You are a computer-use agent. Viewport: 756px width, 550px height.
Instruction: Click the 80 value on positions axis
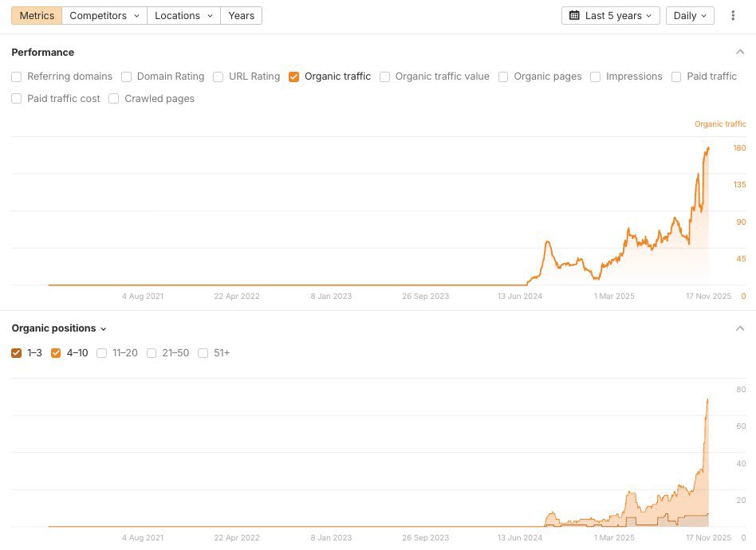pyautogui.click(x=741, y=390)
